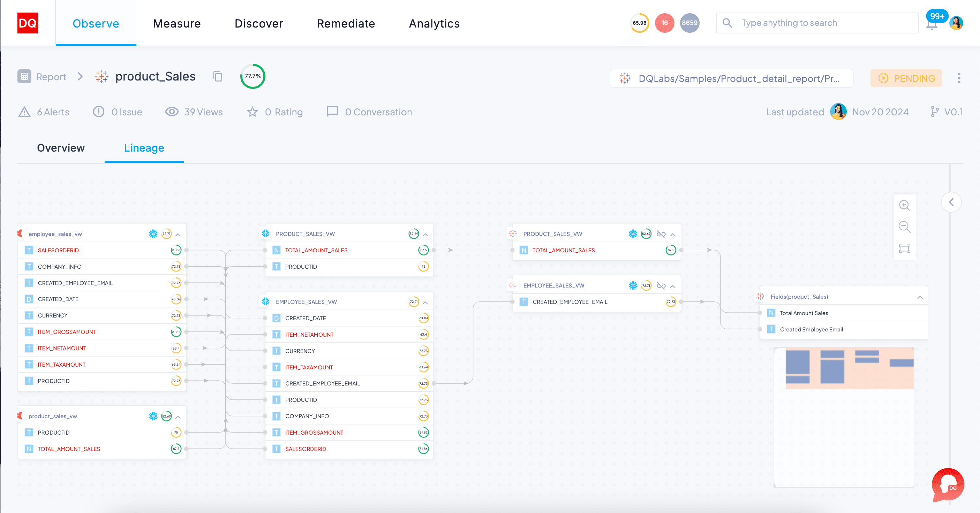Collapse the right side panel arrow
Image resolution: width=980 pixels, height=513 pixels.
[x=951, y=202]
